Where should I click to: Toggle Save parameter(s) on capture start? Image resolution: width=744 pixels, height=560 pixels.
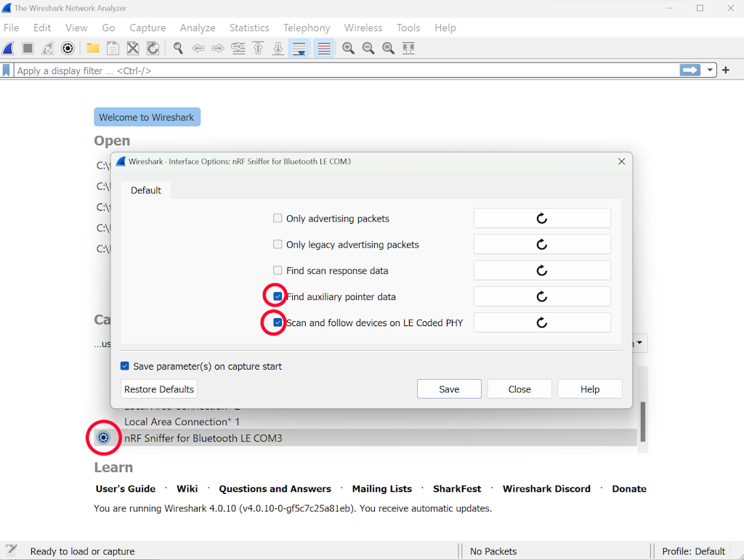click(125, 366)
